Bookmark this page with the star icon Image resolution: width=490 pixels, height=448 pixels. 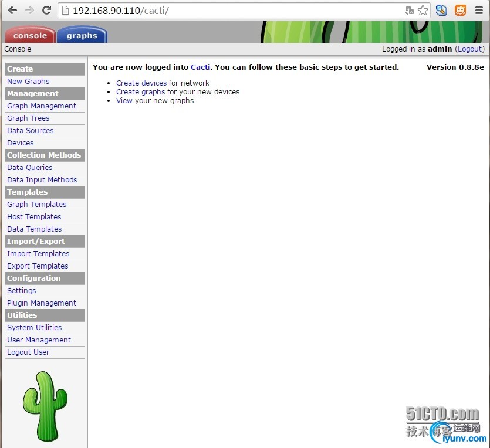pos(423,11)
